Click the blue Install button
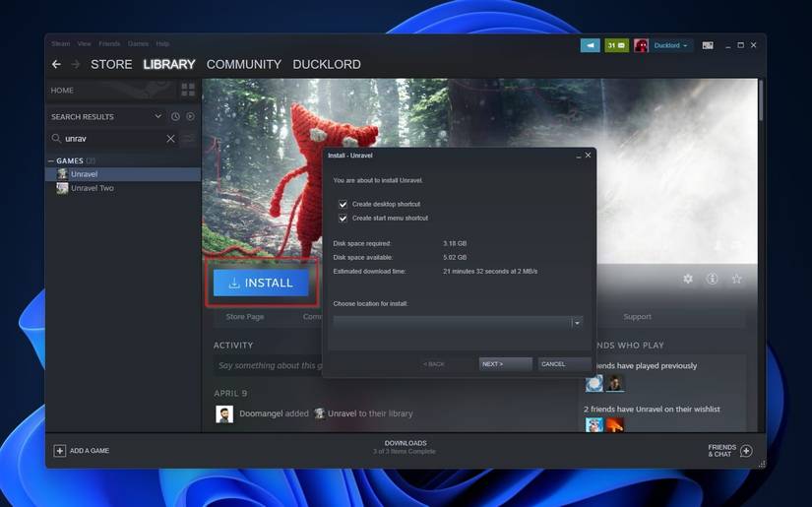Image resolution: width=812 pixels, height=507 pixels. (261, 283)
